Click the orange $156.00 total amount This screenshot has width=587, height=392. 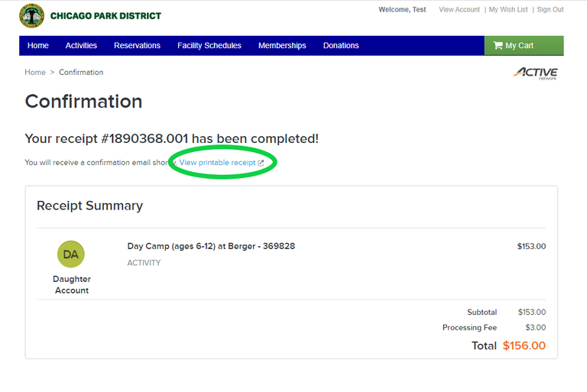tap(524, 345)
